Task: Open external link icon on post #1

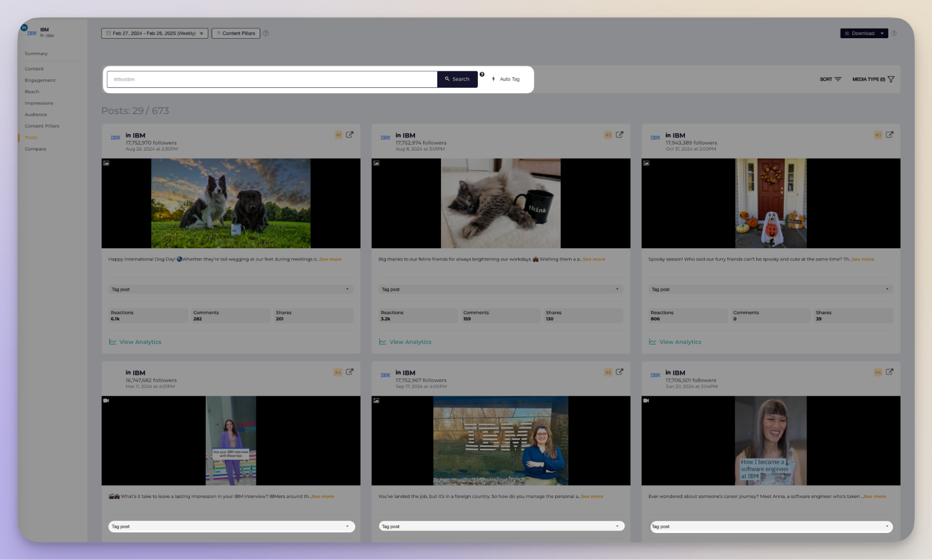Action: [350, 135]
